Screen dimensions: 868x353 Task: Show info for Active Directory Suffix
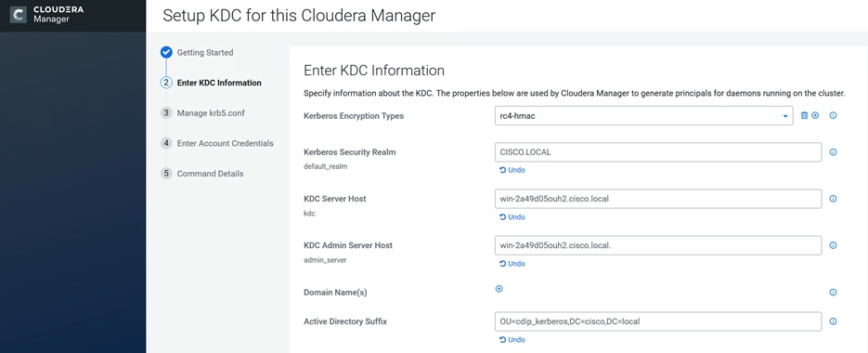833,320
